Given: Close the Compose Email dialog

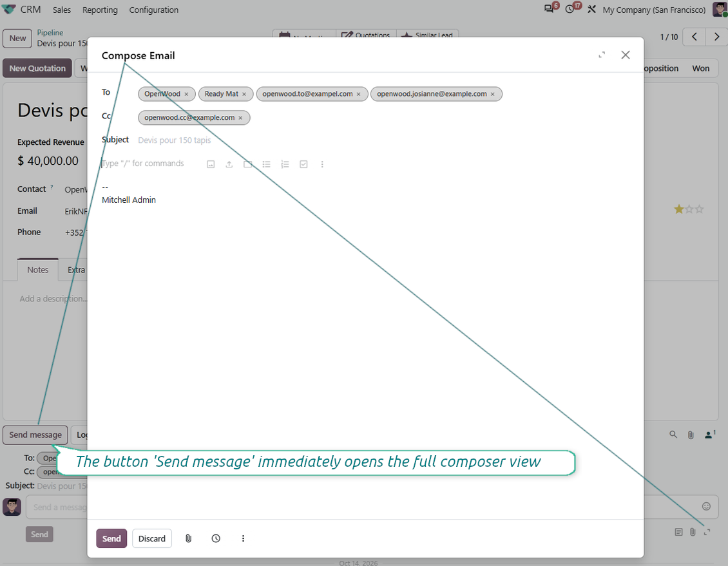Looking at the screenshot, I should tap(626, 55).
